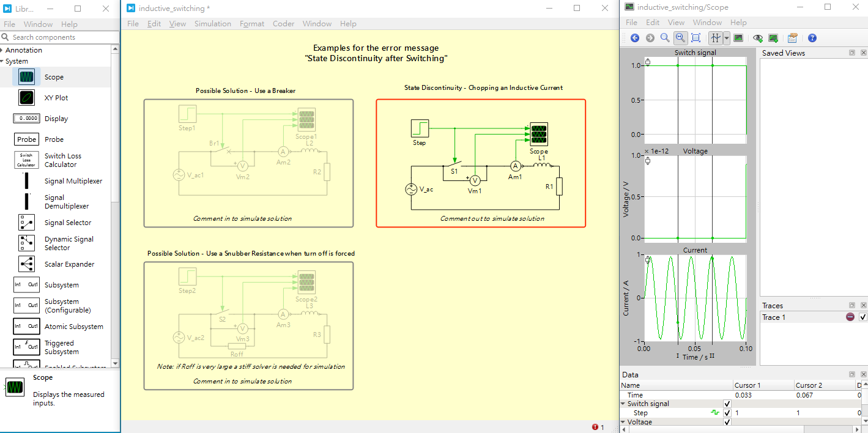Select the Subsystem component icon
The image size is (868, 433).
point(26,285)
